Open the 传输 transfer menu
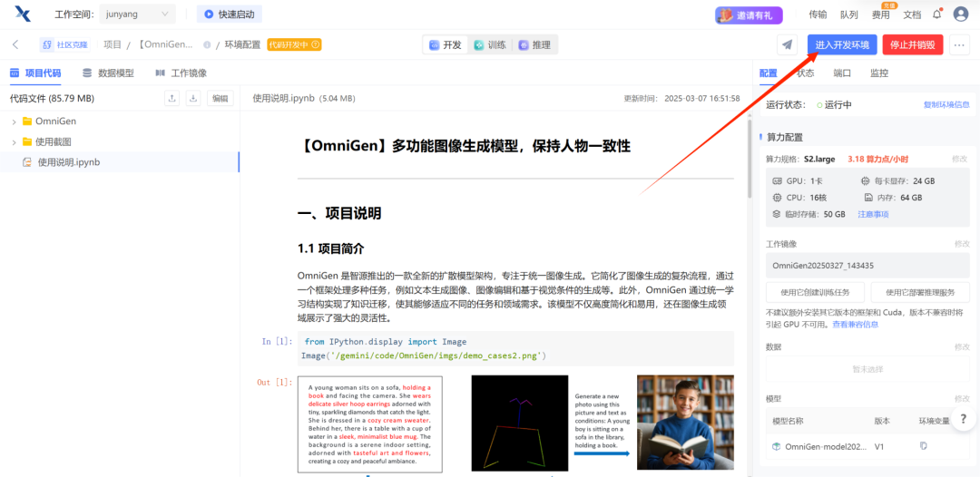The image size is (980, 477). pyautogui.click(x=818, y=15)
